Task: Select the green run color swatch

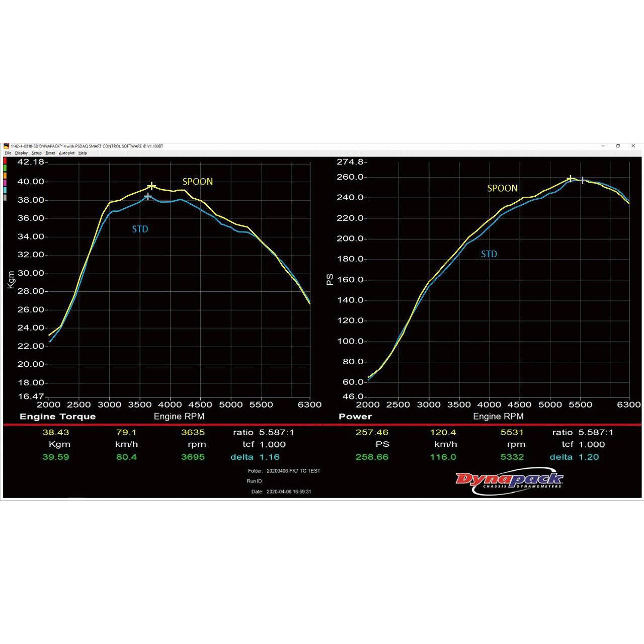Action: [5, 168]
